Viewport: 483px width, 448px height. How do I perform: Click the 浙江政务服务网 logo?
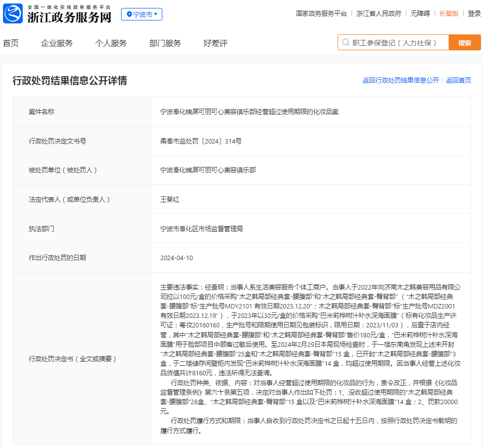pos(57,14)
